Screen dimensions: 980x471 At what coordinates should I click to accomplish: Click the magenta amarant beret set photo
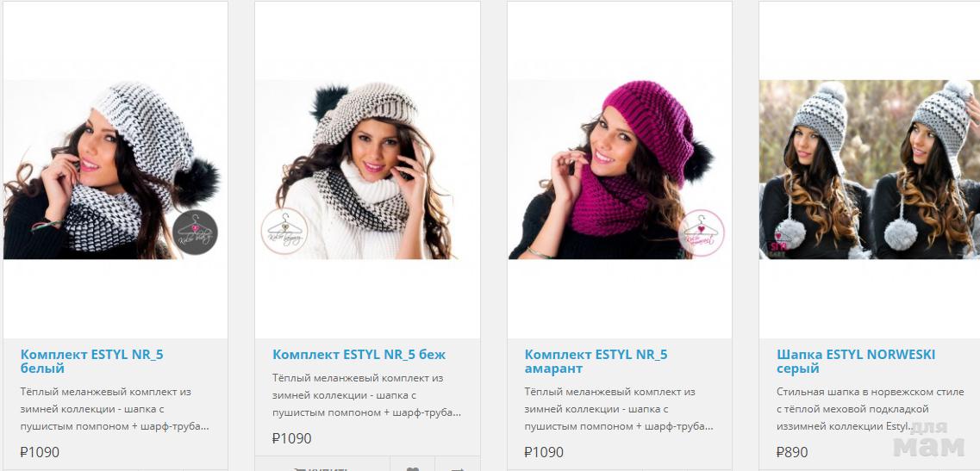(x=620, y=170)
